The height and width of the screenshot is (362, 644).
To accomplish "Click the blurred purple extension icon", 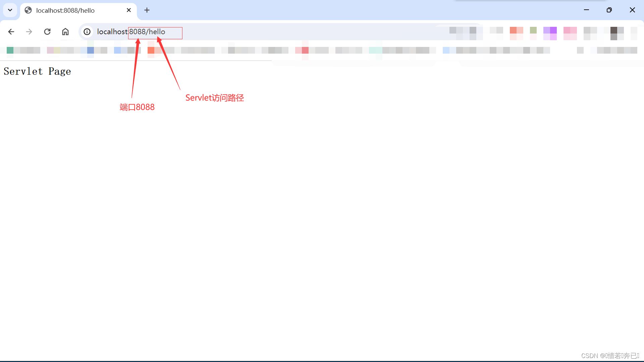I will coord(550,33).
